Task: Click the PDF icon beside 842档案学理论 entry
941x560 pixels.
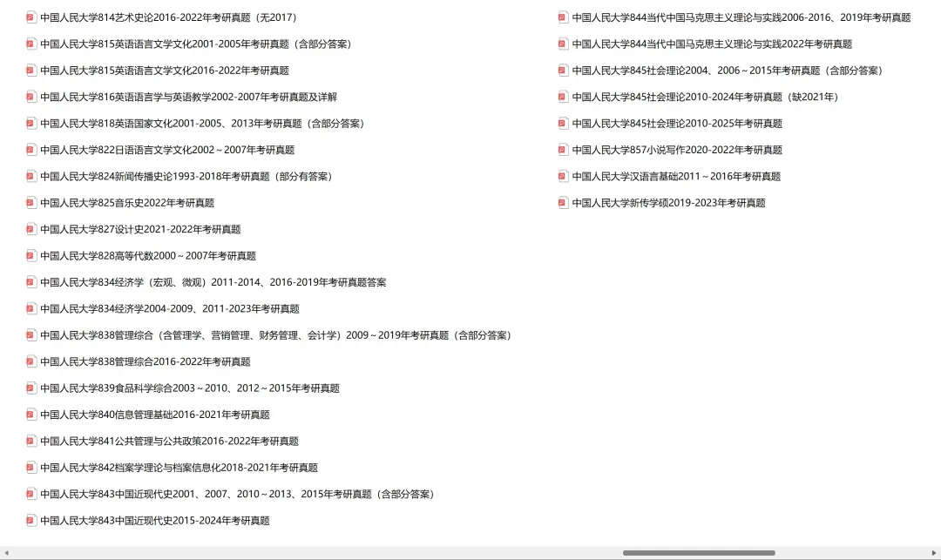Action: click(30, 467)
